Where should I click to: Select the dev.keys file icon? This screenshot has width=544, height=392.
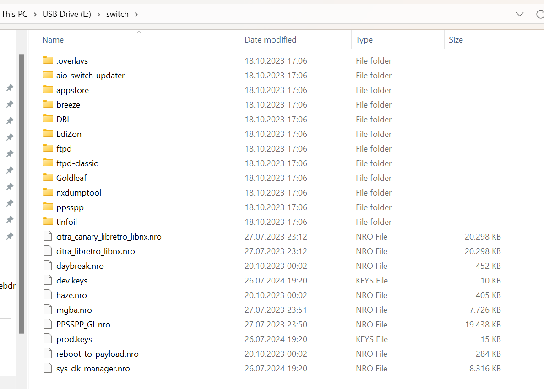pos(48,280)
